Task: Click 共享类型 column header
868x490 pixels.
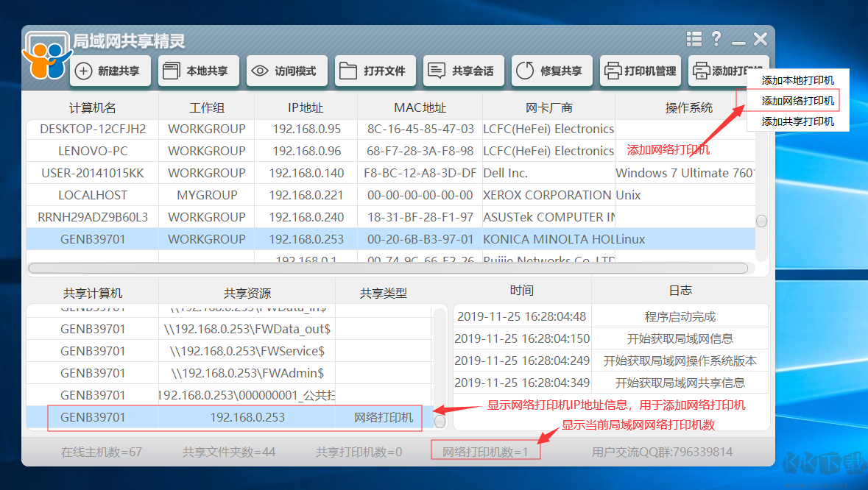Action: coord(384,293)
